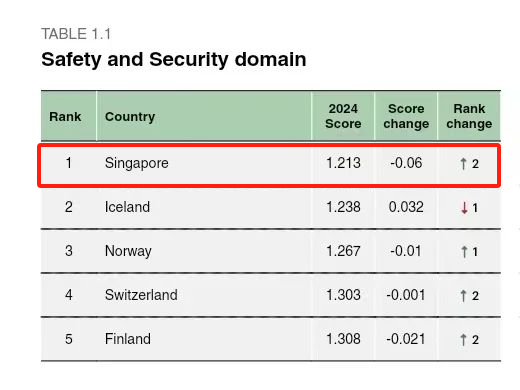Image resolution: width=520 pixels, height=390 pixels.
Task: Click the TABLE 1.1 label
Action: tap(76, 34)
